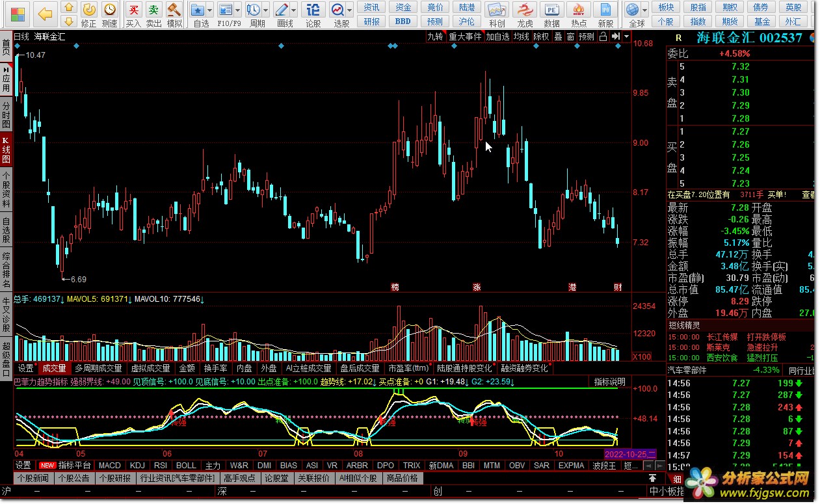Open the colorful home page icon

[x=18, y=14]
